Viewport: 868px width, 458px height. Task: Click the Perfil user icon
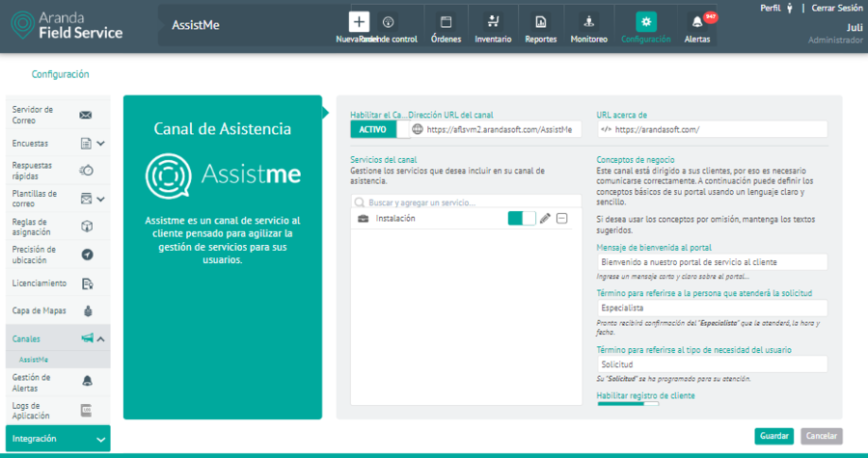789,9
